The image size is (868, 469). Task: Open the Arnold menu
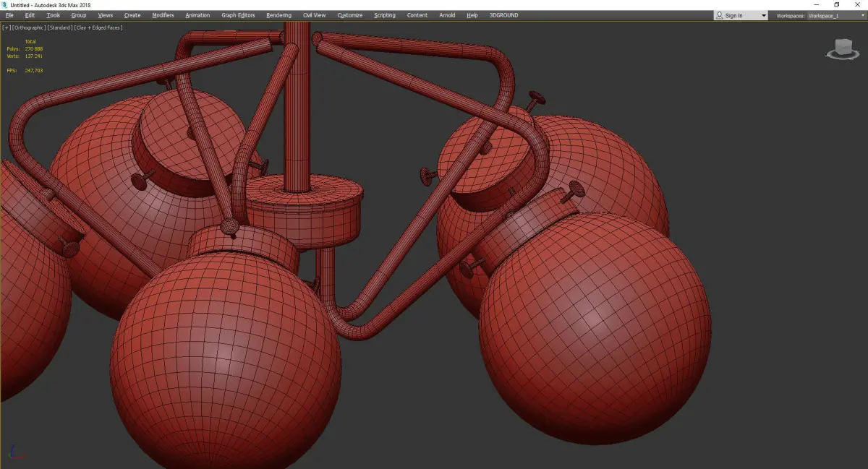(447, 15)
